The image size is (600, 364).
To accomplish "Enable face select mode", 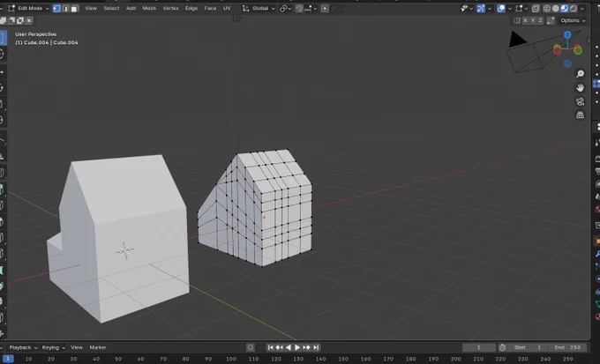I will (74, 8).
